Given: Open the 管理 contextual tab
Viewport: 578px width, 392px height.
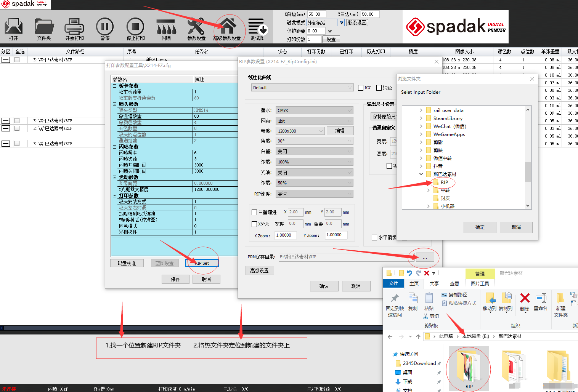Looking at the screenshot, I should 480,274.
